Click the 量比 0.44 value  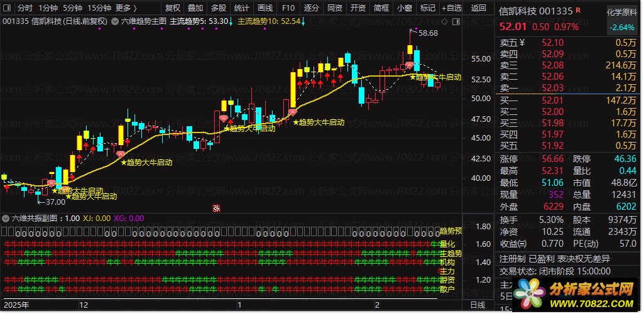(x=628, y=171)
